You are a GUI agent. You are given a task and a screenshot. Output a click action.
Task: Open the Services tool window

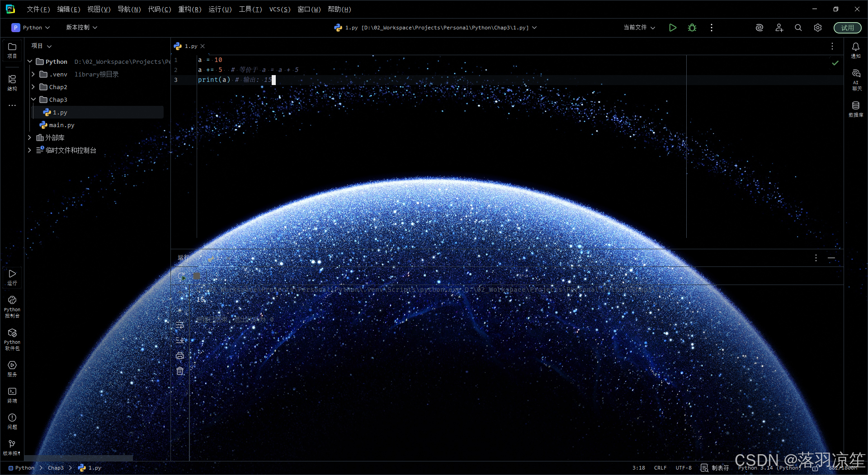pos(12,369)
